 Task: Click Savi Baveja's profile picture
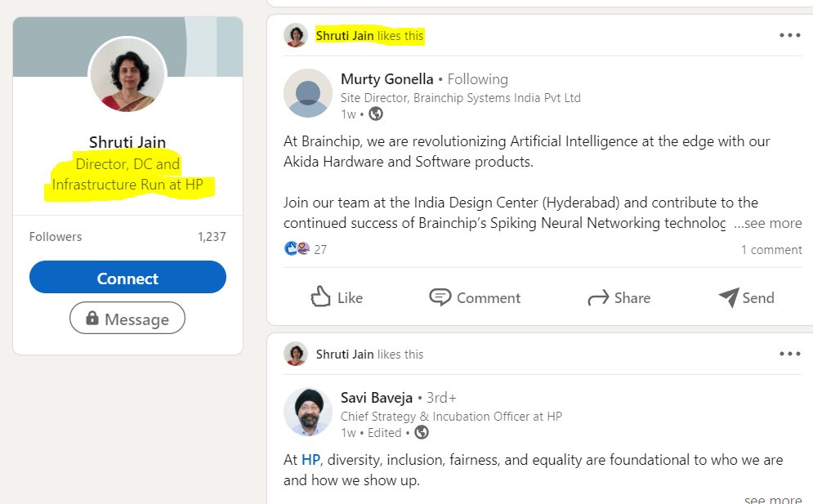307,412
